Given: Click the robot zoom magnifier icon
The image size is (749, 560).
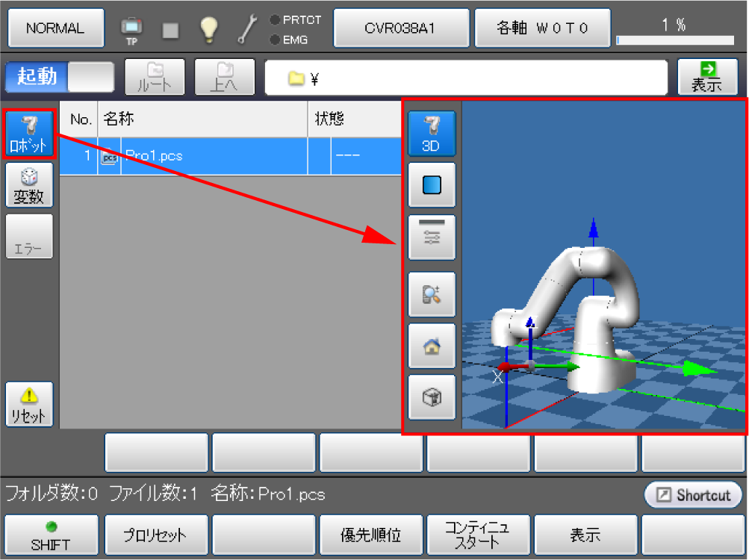Looking at the screenshot, I should (x=431, y=295).
